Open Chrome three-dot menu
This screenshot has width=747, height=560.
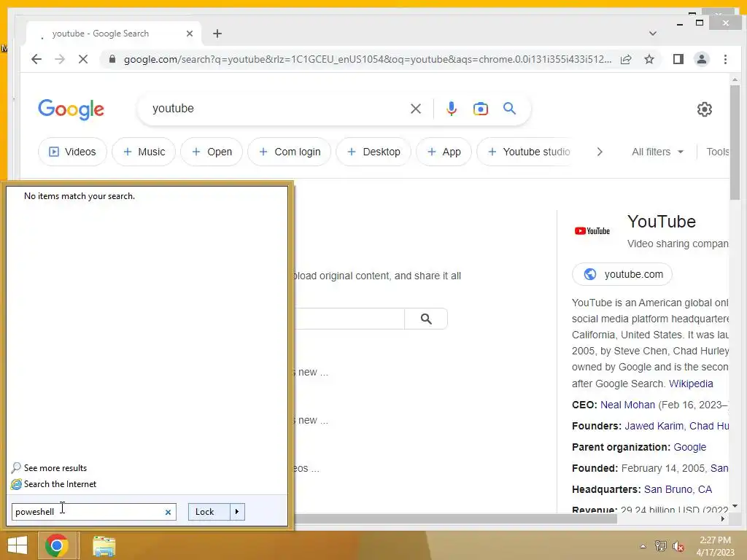pos(725,59)
